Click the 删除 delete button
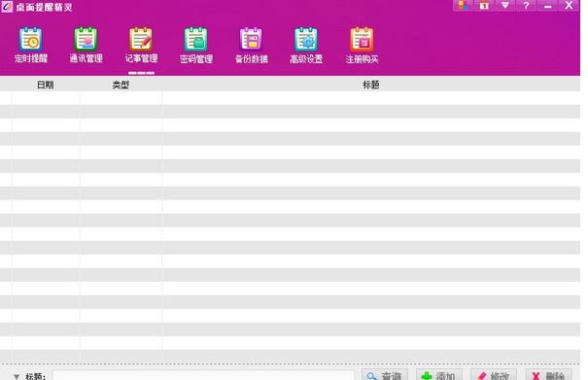The width and height of the screenshot is (588, 380). (x=549, y=375)
